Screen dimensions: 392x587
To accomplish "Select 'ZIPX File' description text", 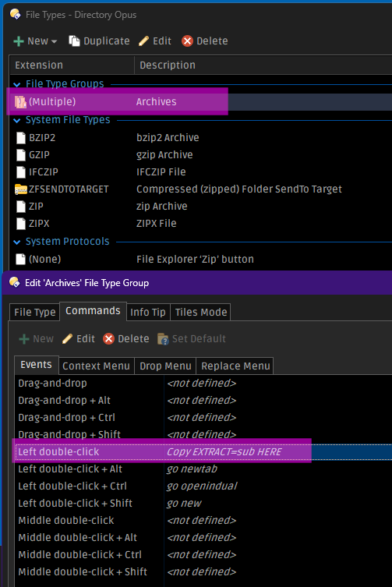I will (157, 224).
